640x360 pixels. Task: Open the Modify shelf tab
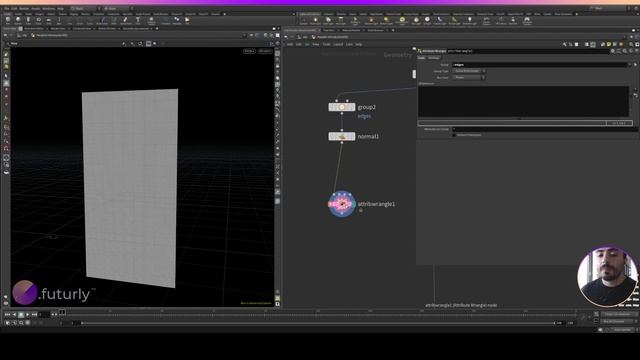click(29, 14)
